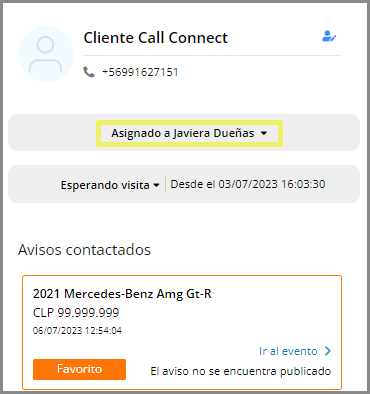The width and height of the screenshot is (370, 394).
Task: Click the chevron next to Ir al evento
Action: 328,351
